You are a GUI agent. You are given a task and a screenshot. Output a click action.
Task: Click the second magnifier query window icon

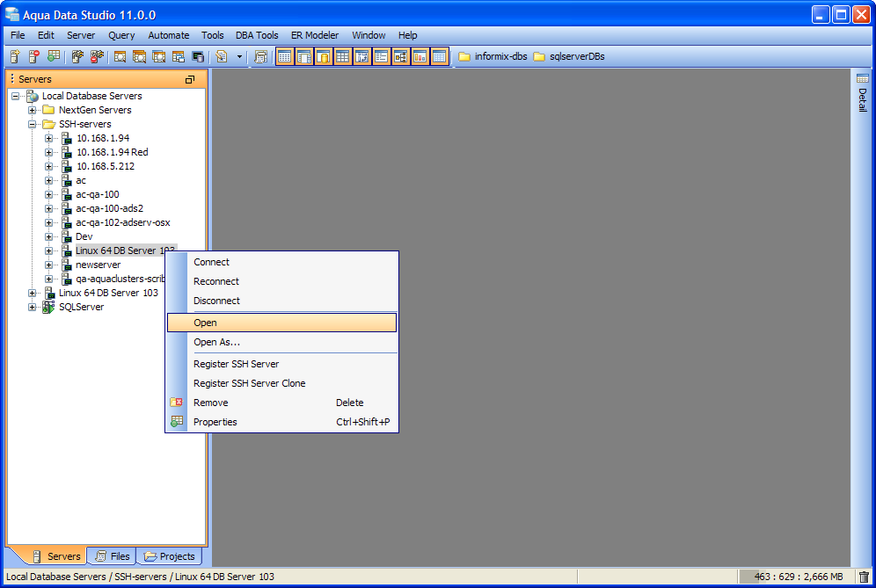140,56
